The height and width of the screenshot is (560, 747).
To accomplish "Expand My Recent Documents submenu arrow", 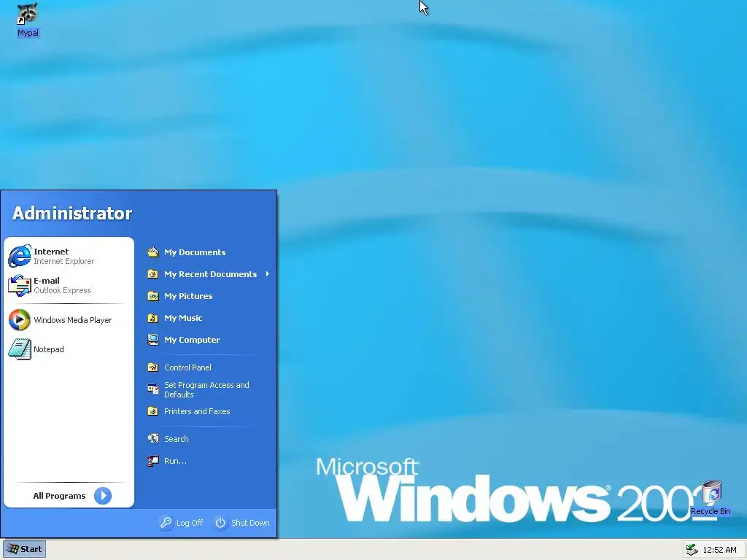I will 267,274.
